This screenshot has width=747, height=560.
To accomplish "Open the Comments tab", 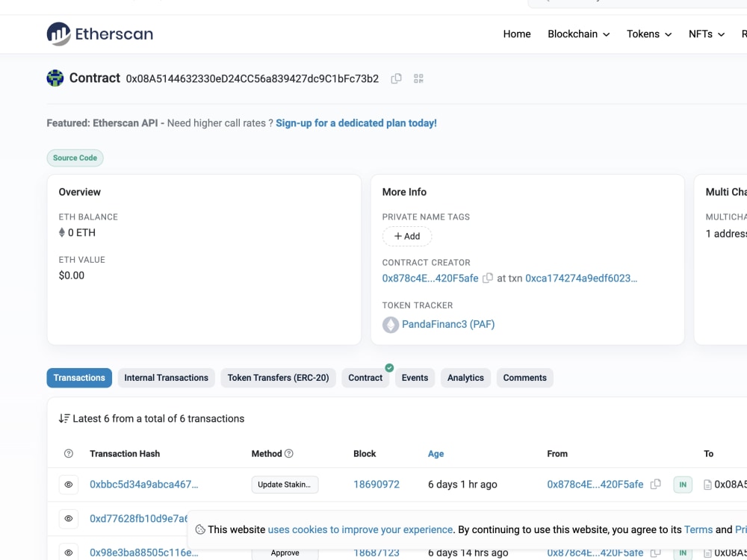I will pos(524,378).
